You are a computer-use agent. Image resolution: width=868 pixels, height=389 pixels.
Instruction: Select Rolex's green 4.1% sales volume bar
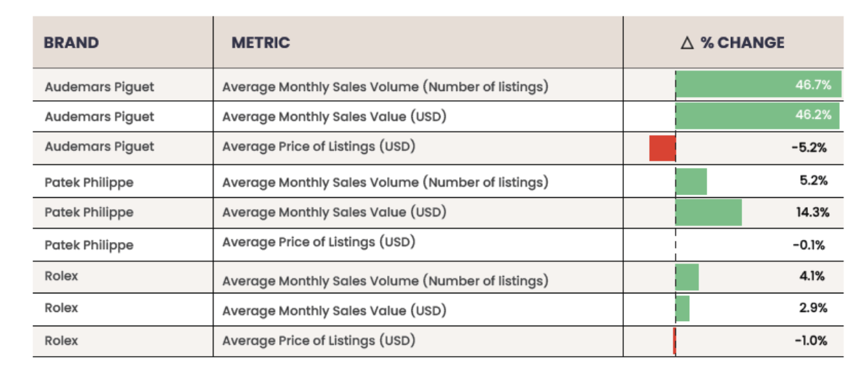[x=687, y=277]
